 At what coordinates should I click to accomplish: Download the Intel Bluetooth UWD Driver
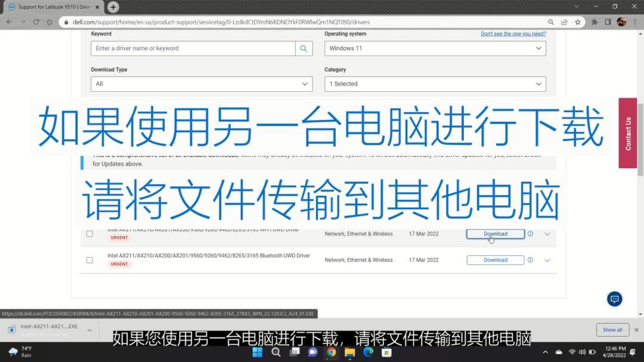coord(495,259)
